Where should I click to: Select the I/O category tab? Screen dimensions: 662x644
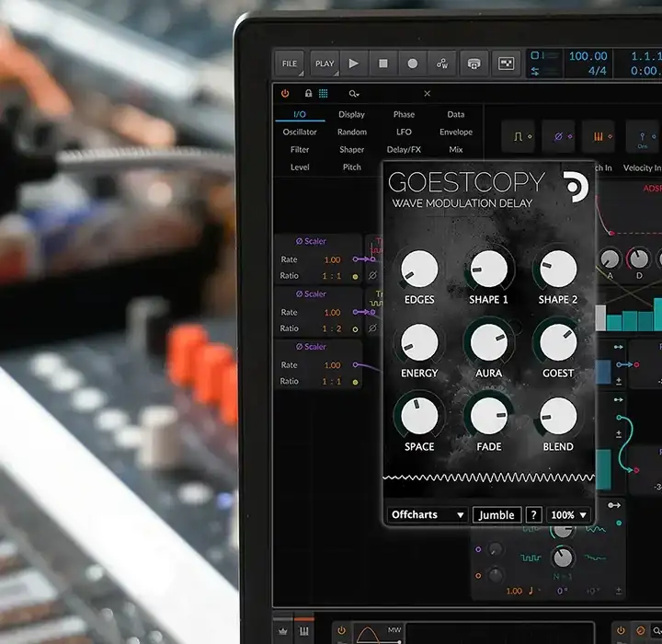(300, 114)
